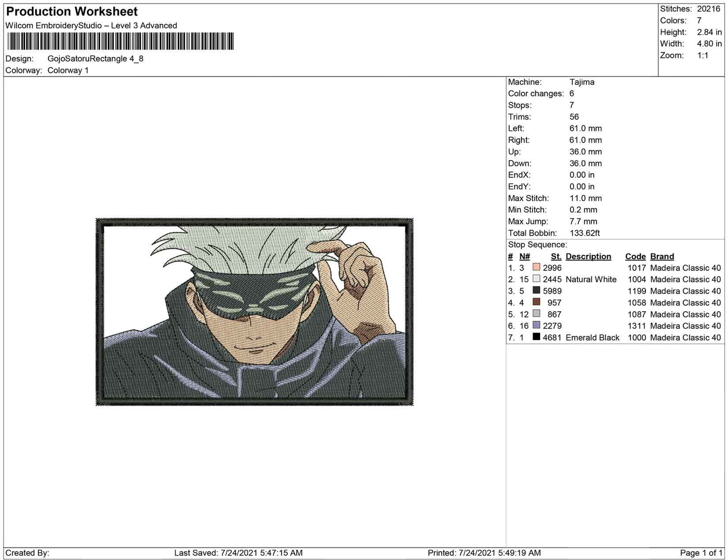Click the Colors value 7

699,21
